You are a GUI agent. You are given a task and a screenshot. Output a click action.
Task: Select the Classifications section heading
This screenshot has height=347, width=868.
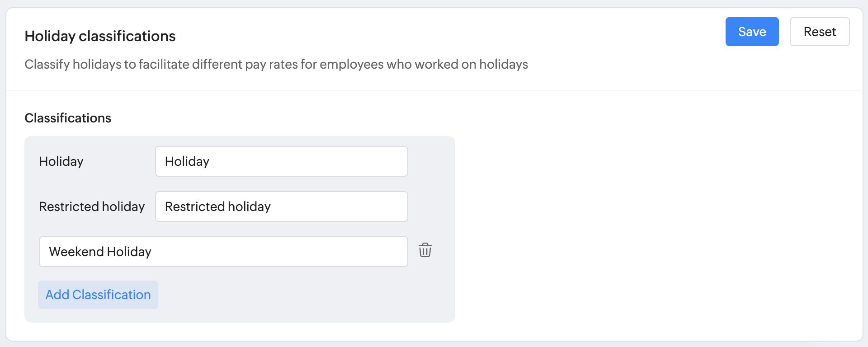pos(68,118)
